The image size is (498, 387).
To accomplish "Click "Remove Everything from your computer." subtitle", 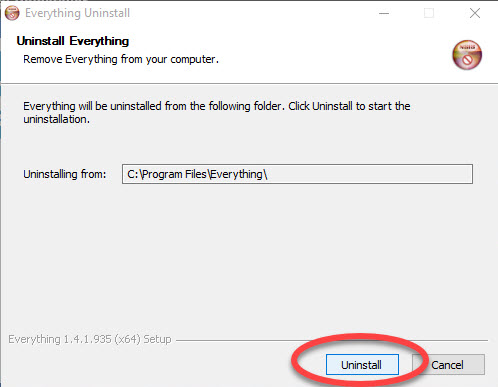I will (121, 59).
